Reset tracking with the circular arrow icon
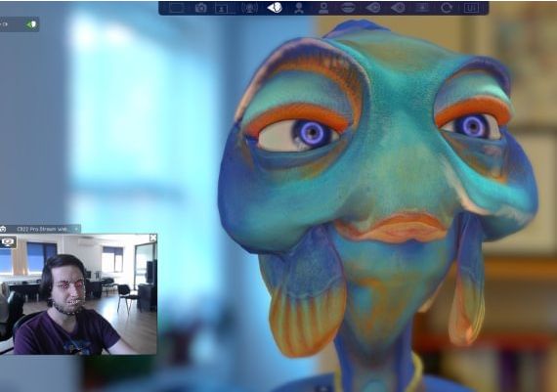Screen dimensions: 557x392 click(x=447, y=8)
